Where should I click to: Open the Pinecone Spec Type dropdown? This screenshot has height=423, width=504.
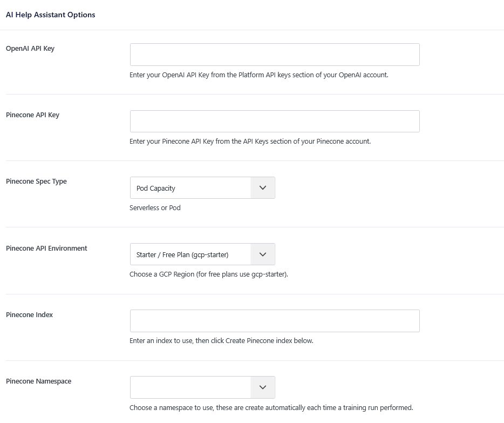point(202,188)
